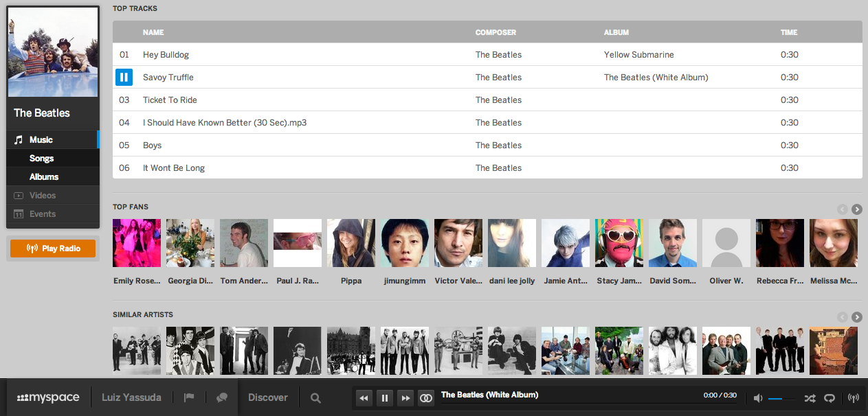The height and width of the screenshot is (416, 868).
Task: Click The Beatles profile photo
Action: (53, 52)
